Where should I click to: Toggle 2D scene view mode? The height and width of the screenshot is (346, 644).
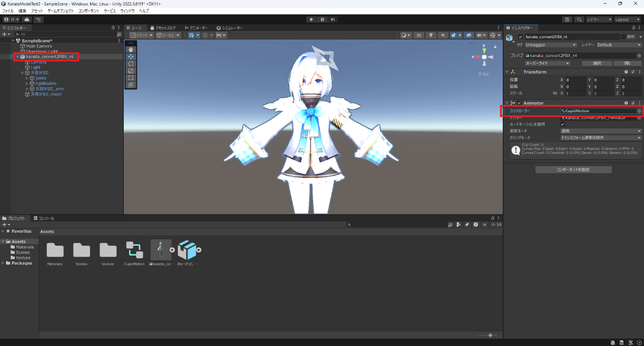[419, 35]
